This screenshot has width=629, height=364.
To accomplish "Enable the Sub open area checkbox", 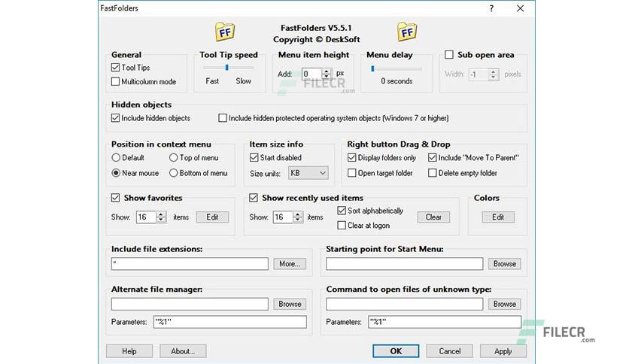I will pos(449,54).
